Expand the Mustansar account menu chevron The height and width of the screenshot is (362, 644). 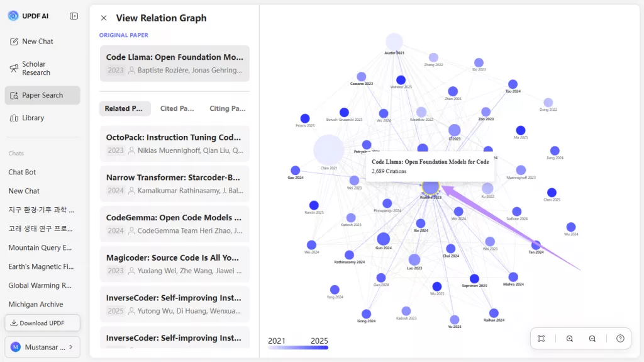tap(70, 347)
